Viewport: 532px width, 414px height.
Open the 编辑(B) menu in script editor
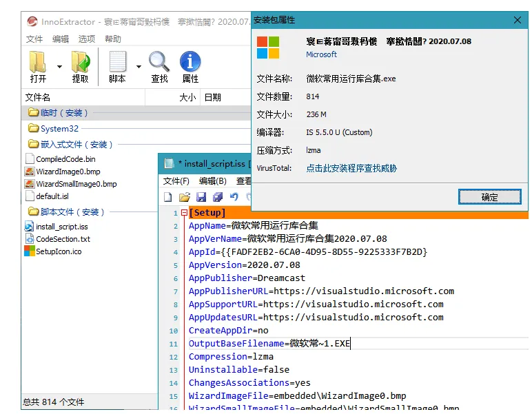[x=213, y=181]
